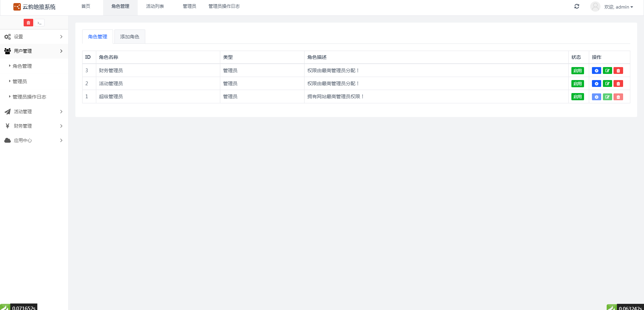Image resolution: width=644 pixels, height=310 pixels.
Task: Click the yen icon beside 财务管理
Action: click(x=8, y=126)
